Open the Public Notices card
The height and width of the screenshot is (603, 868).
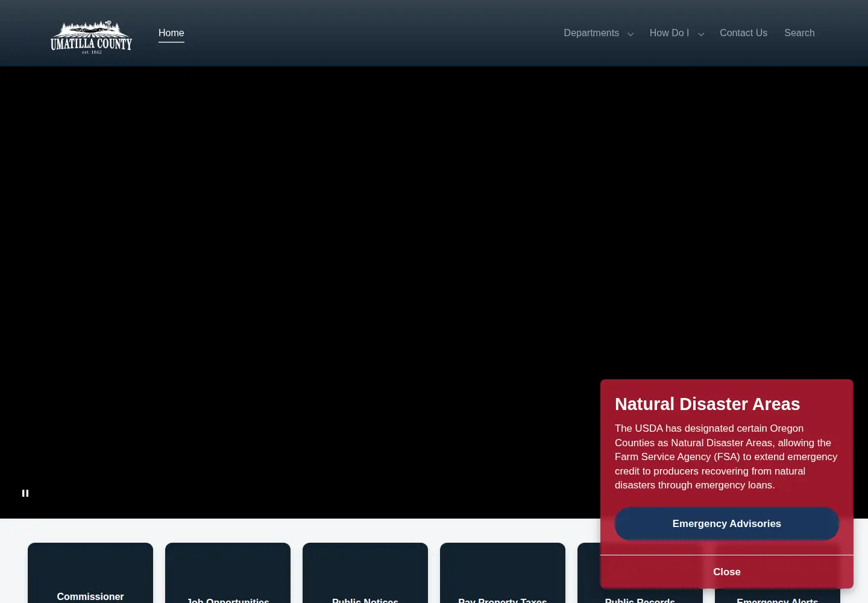coord(365,573)
